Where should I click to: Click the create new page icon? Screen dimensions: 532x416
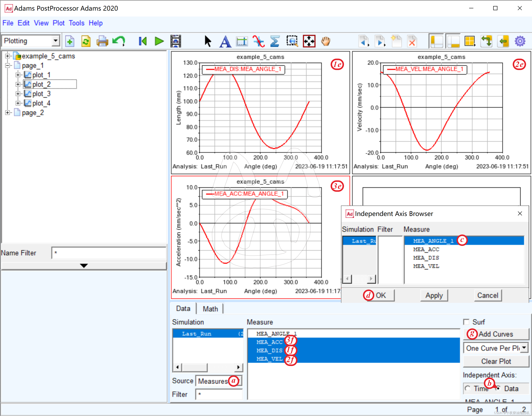tap(396, 41)
